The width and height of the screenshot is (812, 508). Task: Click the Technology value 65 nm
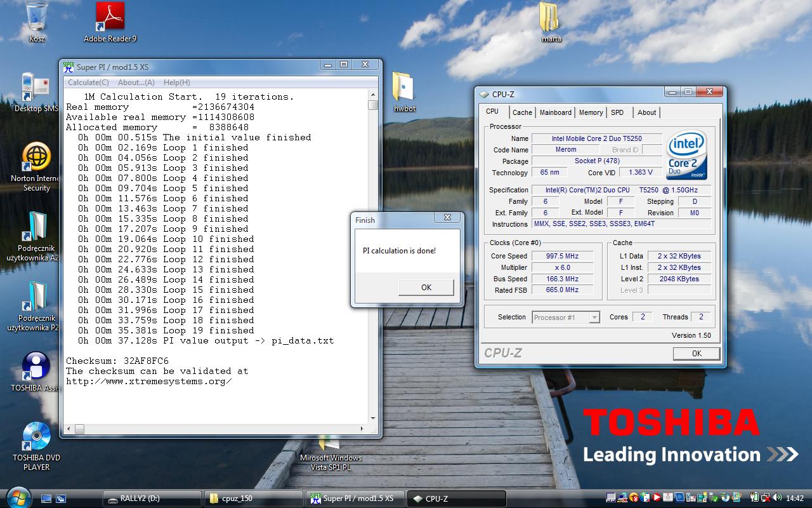(x=549, y=172)
